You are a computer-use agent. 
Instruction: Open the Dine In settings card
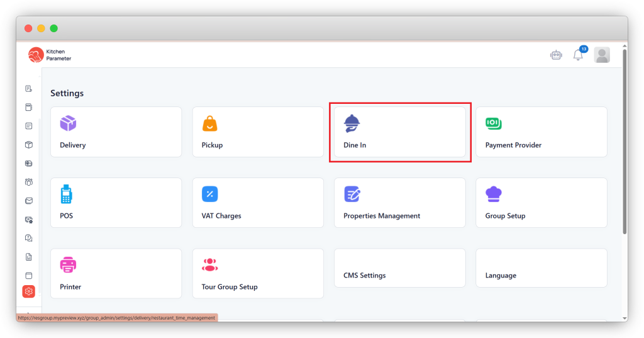point(399,132)
